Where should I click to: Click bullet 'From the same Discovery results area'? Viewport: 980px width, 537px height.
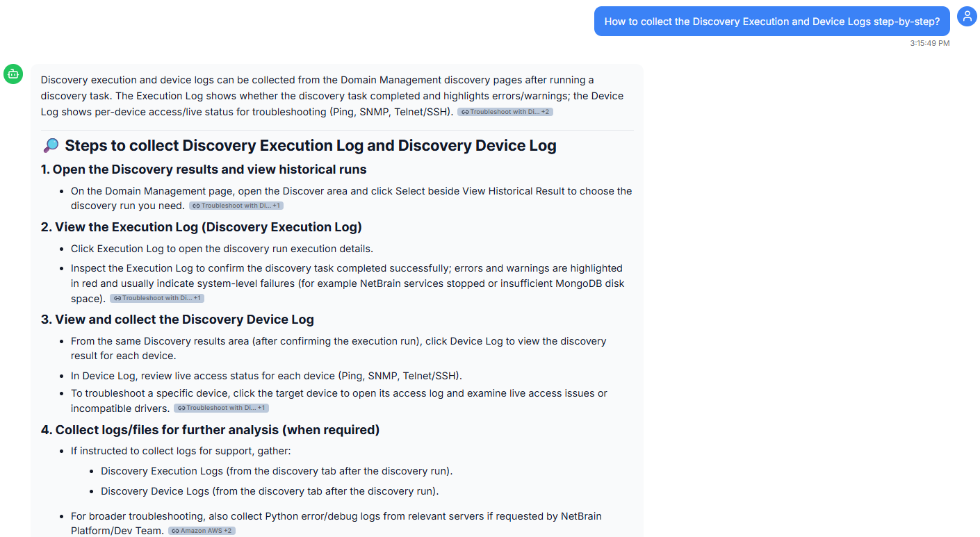coord(338,348)
